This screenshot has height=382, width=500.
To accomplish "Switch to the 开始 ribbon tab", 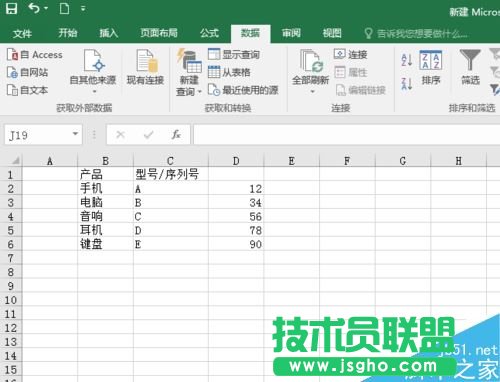I will 68,33.
